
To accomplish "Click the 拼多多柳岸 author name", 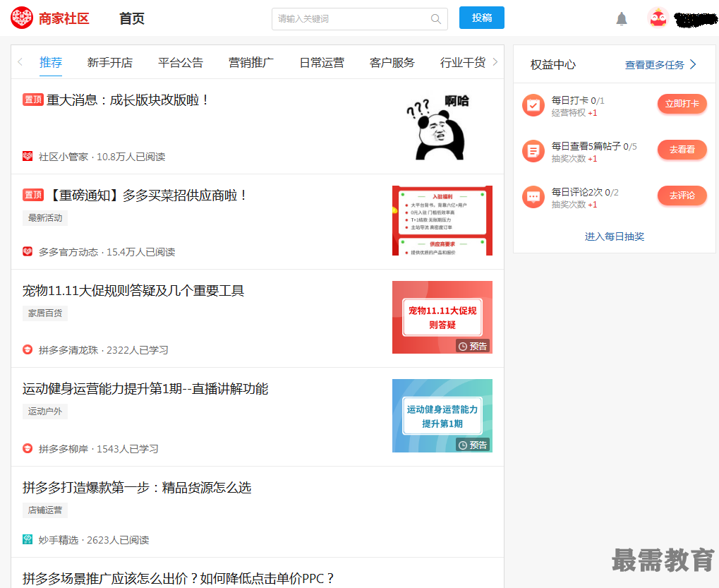I will (x=64, y=449).
